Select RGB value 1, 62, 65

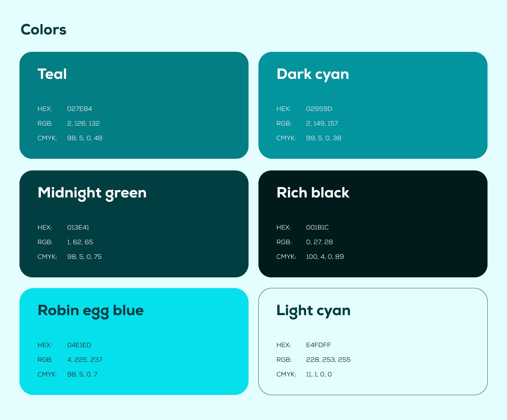tap(80, 242)
